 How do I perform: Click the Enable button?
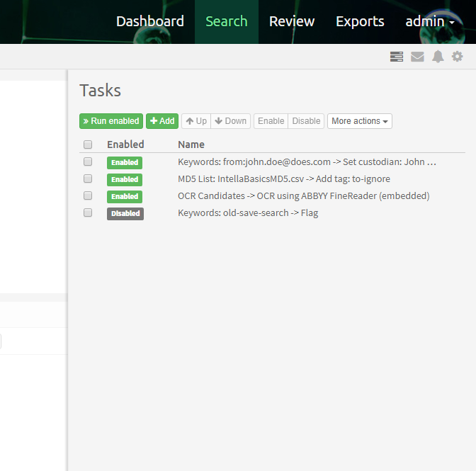[271, 121]
